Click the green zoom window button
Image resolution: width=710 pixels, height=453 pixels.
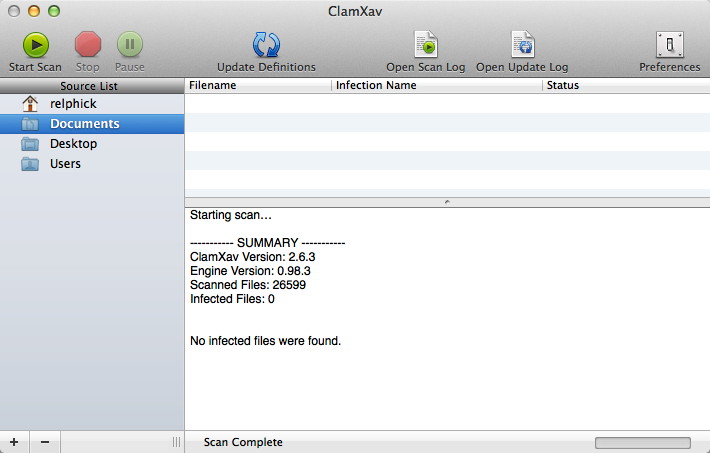point(54,11)
